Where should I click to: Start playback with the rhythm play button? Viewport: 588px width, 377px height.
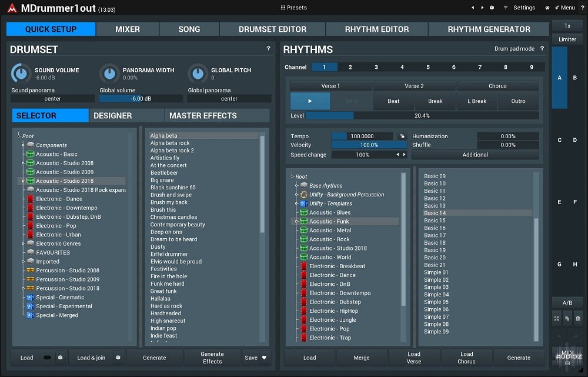pos(310,101)
